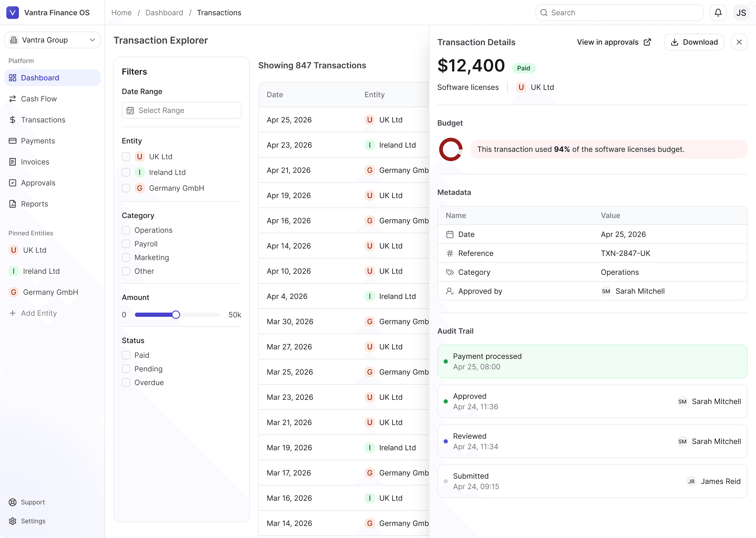Click the Download button
Screen dimensions: 756x538
click(694, 42)
